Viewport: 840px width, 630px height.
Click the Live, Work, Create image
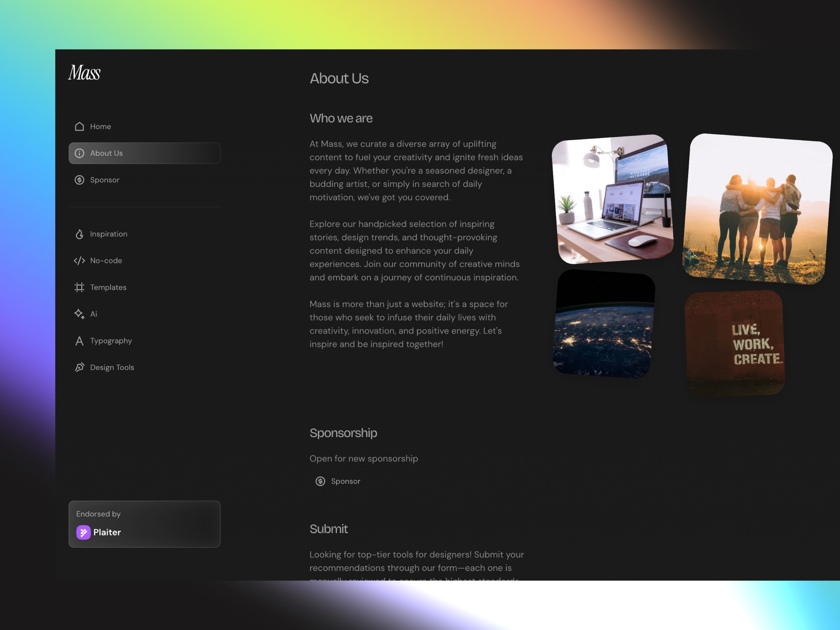click(734, 343)
